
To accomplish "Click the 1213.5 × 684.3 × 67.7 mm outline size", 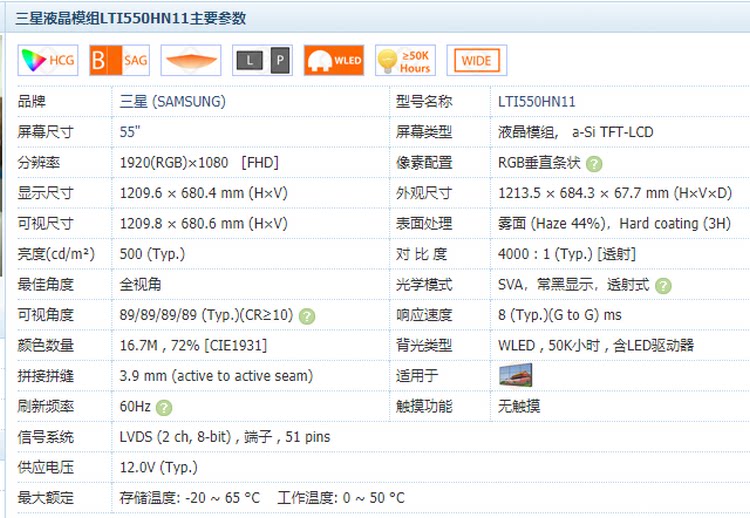I will (615, 193).
